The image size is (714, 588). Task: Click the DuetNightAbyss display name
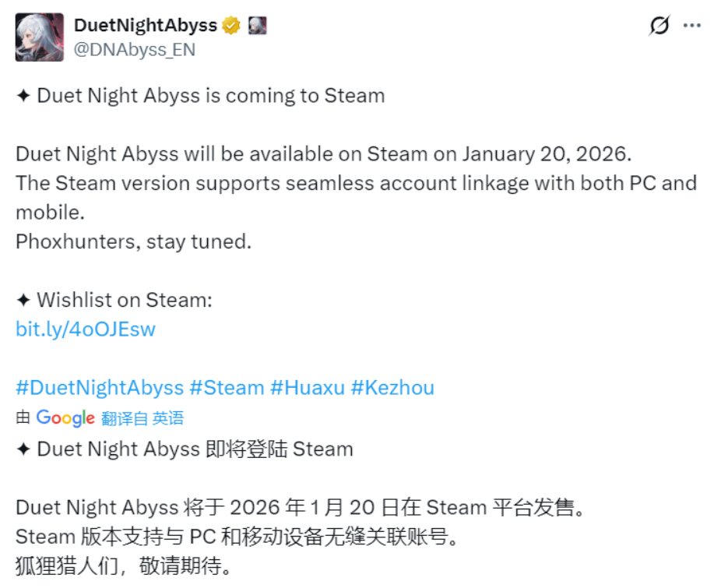point(145,25)
